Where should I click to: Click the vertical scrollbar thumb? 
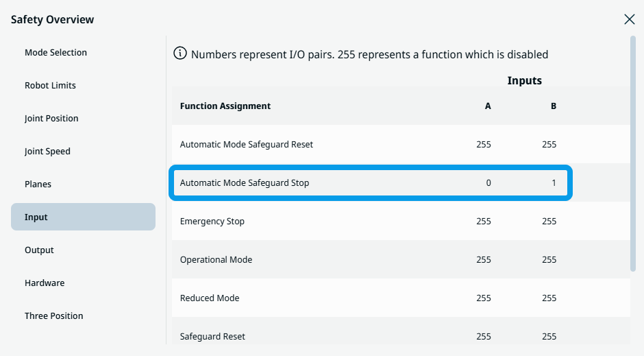coord(632,154)
